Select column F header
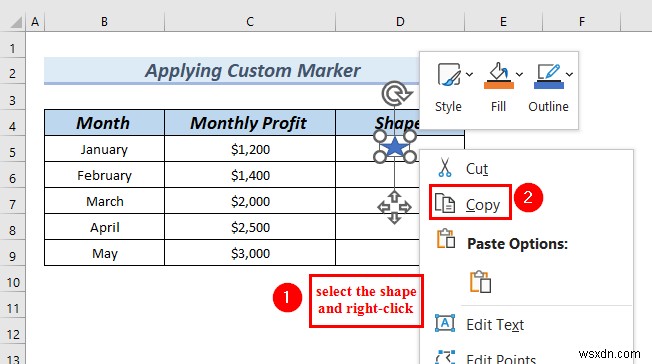The image size is (652, 364). click(582, 22)
